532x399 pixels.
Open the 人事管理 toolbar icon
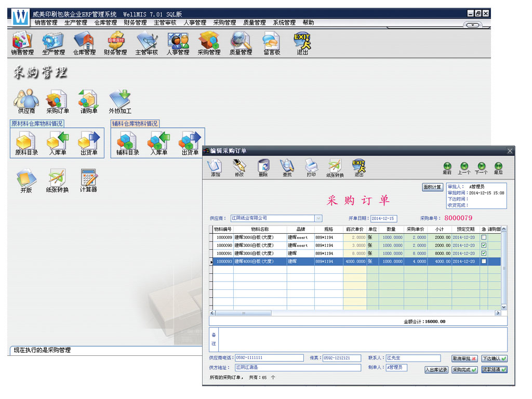(178, 43)
